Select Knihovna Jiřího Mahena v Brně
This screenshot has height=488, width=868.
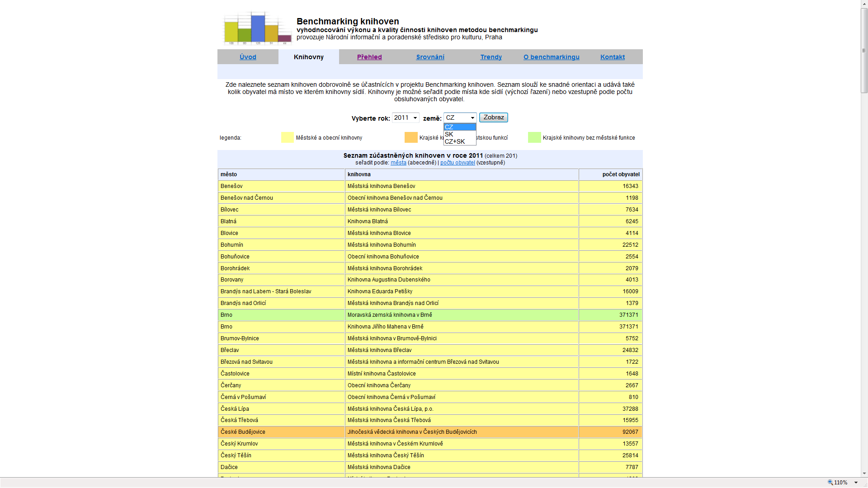click(x=462, y=327)
